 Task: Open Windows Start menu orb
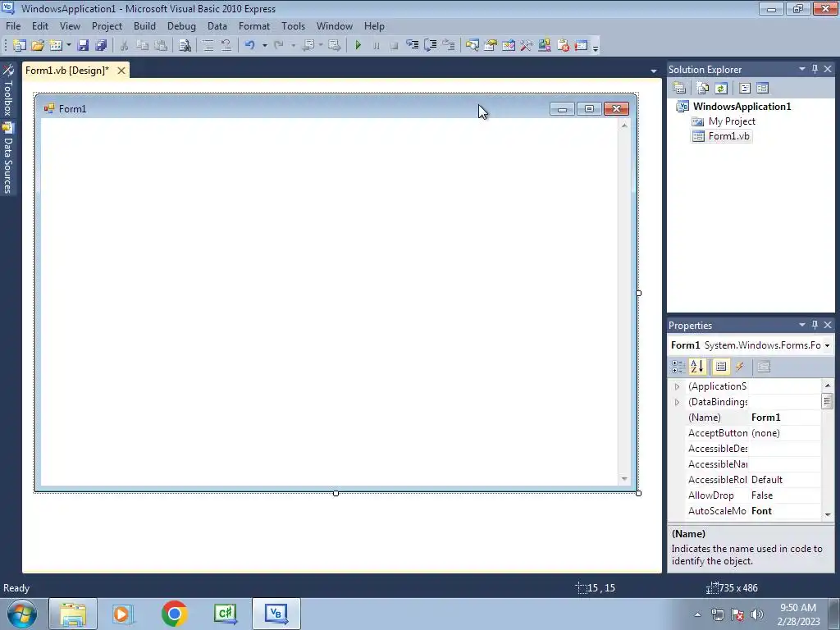pos(21,614)
